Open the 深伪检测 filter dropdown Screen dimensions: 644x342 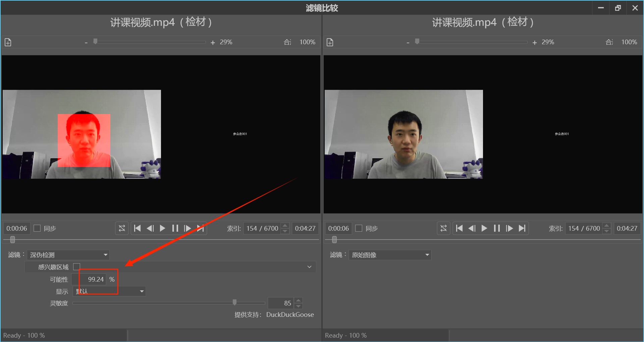coord(68,255)
